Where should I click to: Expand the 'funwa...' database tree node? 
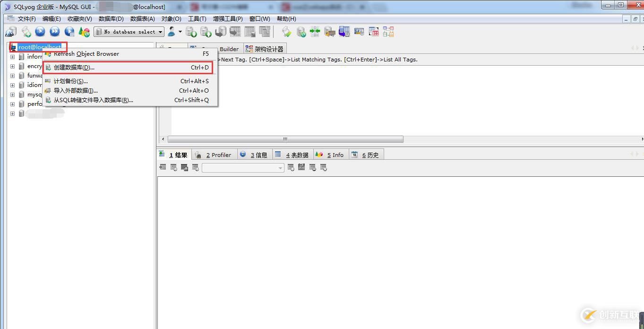12,76
